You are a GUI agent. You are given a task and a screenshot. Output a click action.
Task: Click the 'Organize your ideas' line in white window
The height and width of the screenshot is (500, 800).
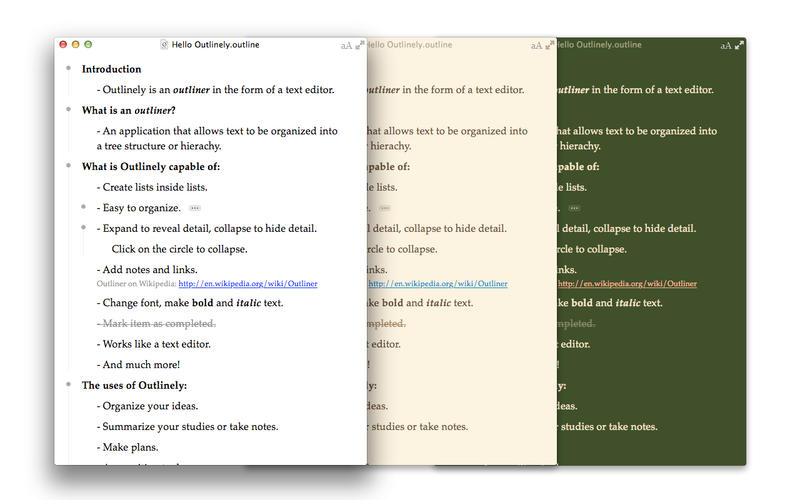(150, 405)
